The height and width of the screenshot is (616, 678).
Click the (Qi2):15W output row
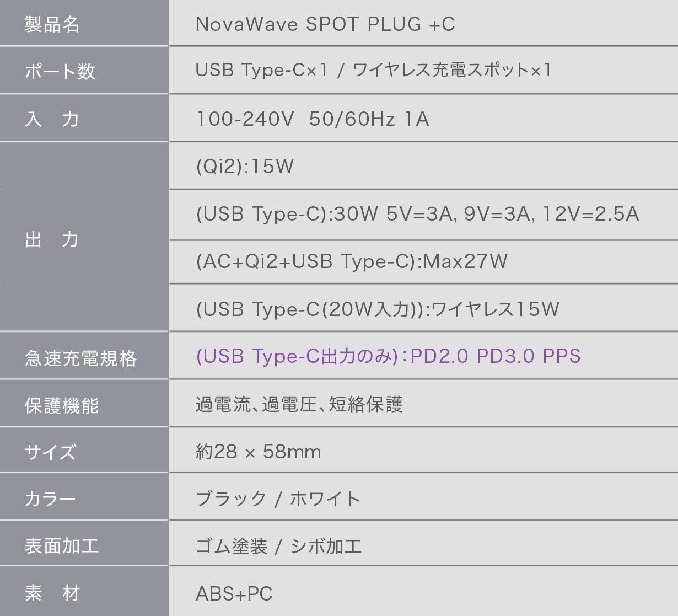pos(423,166)
